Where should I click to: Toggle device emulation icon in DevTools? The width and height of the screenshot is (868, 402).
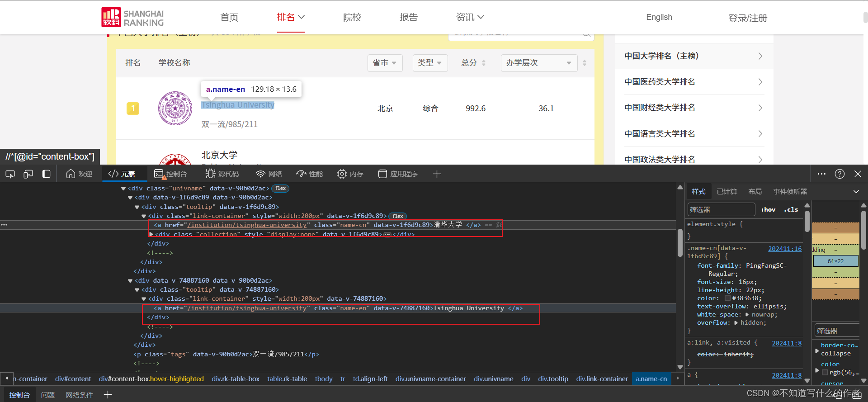point(28,174)
